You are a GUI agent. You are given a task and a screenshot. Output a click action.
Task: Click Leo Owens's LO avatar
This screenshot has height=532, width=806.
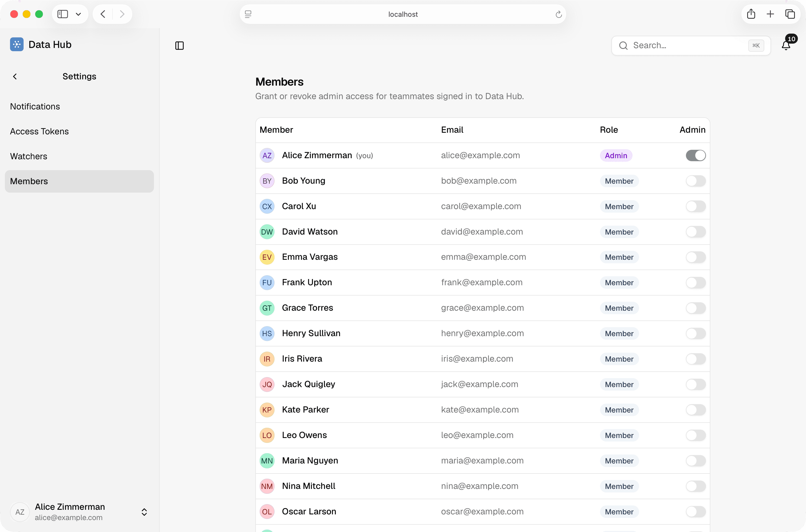[x=267, y=435]
